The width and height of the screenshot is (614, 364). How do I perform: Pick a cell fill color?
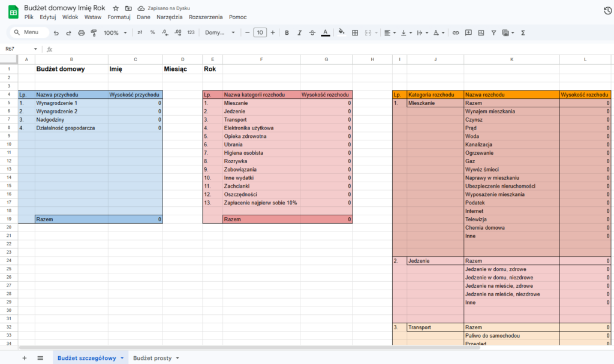(342, 33)
